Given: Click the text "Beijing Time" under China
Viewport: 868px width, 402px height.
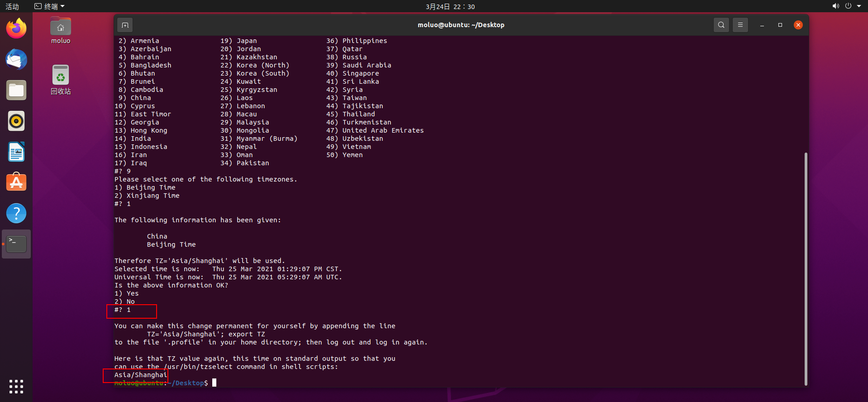Looking at the screenshot, I should pyautogui.click(x=171, y=244).
